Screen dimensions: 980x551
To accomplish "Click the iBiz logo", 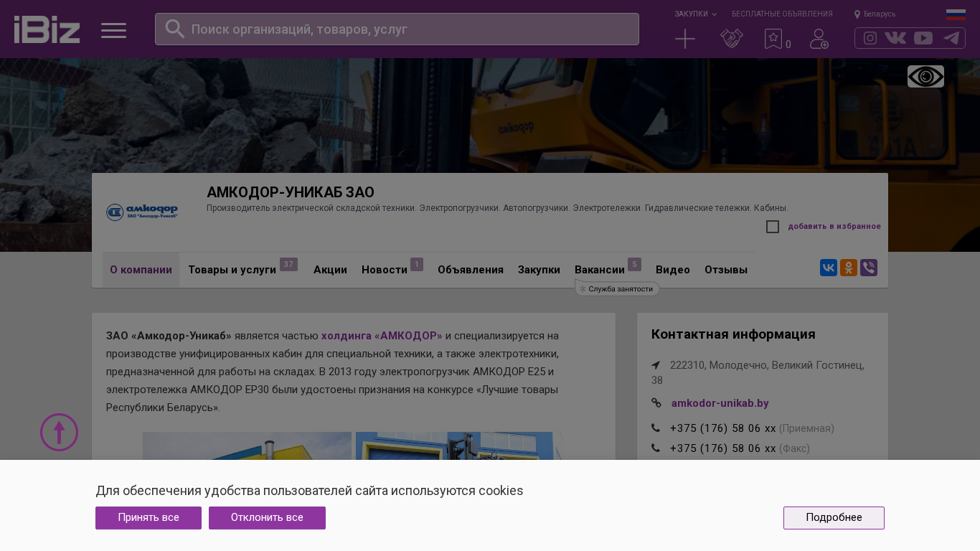I will point(47,29).
